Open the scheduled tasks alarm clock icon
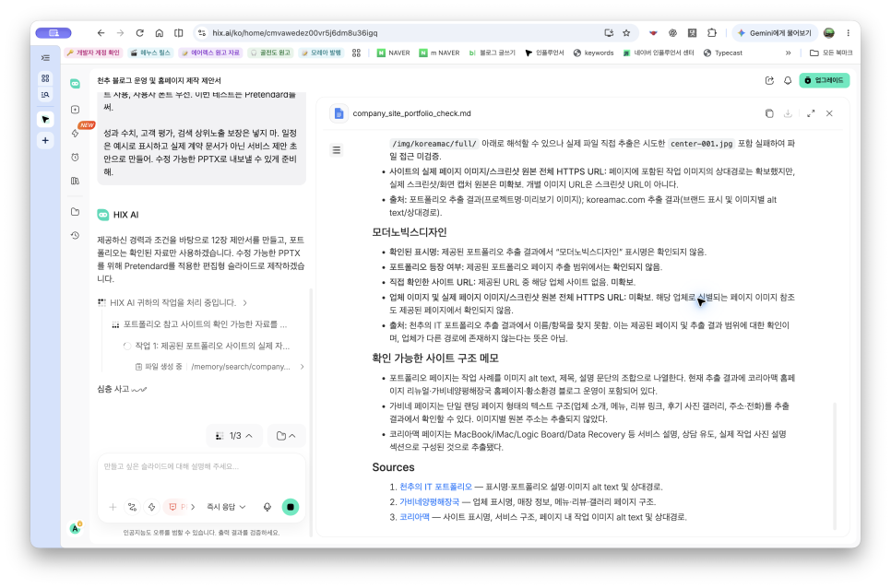Screen dimensions: 891x588 pyautogui.click(x=75, y=158)
